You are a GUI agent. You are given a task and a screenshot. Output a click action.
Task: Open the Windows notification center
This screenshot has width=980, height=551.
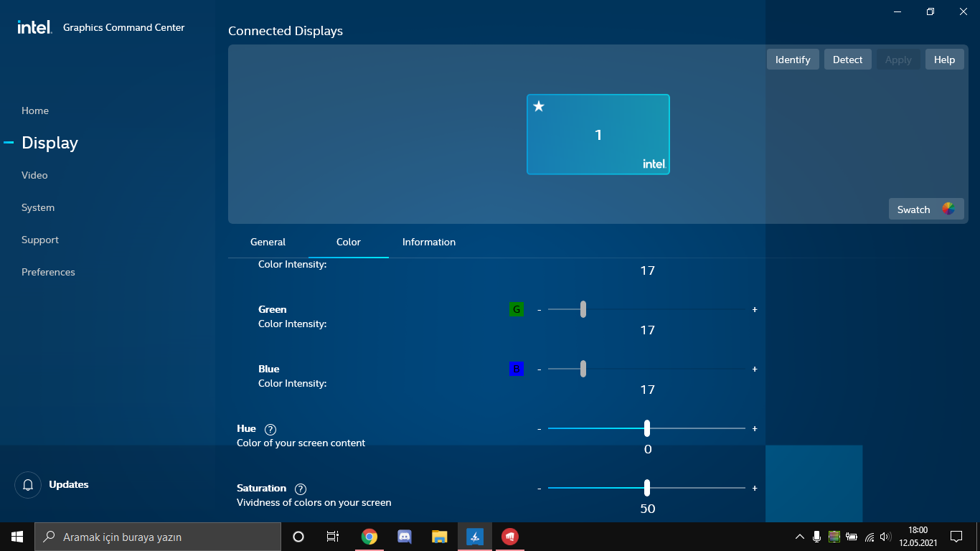[956, 537]
